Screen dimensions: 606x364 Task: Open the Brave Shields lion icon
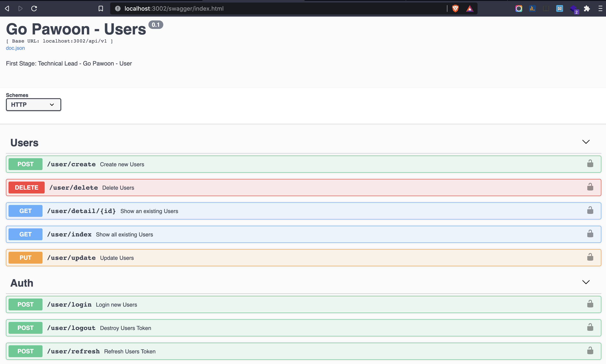pos(455,9)
